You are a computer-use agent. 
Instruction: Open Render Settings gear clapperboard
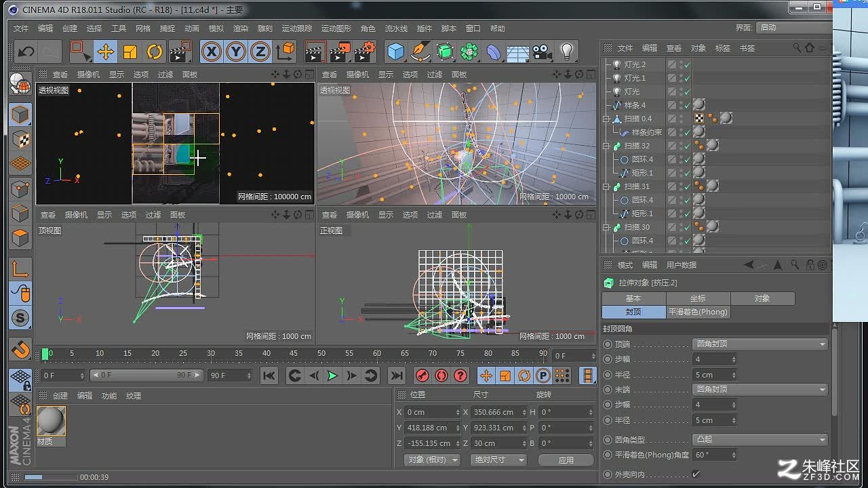coord(365,52)
